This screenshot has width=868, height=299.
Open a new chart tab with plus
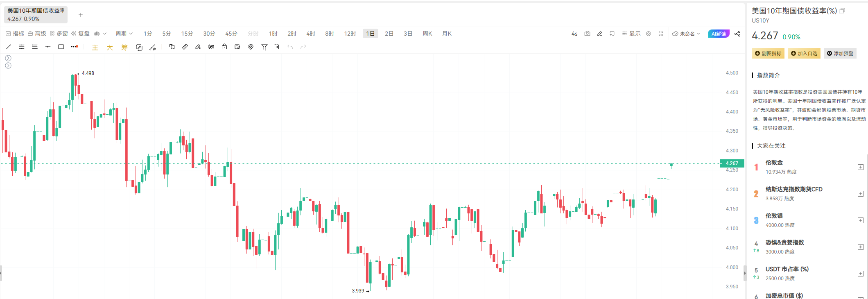(x=81, y=15)
